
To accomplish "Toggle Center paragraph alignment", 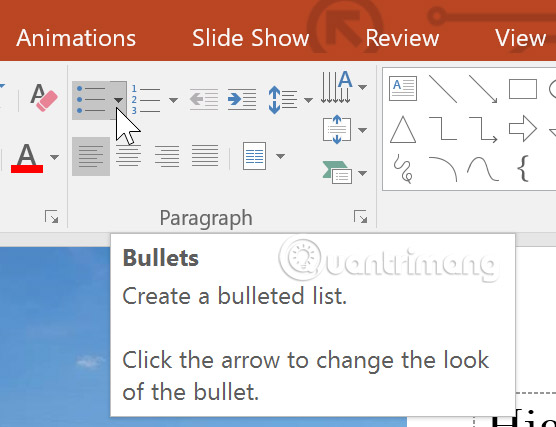I will pos(129,156).
